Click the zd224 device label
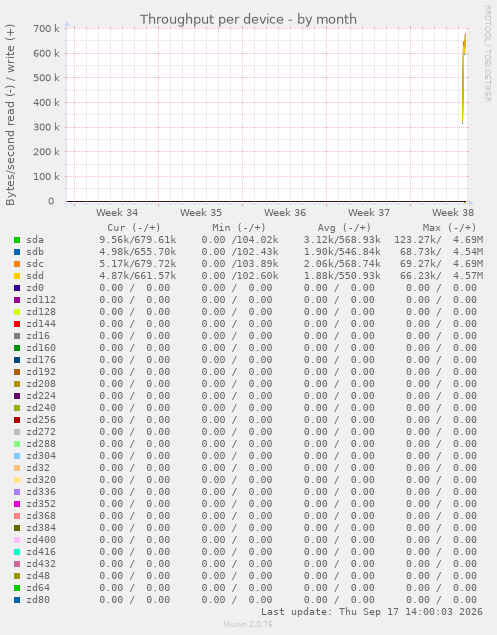 [41, 396]
